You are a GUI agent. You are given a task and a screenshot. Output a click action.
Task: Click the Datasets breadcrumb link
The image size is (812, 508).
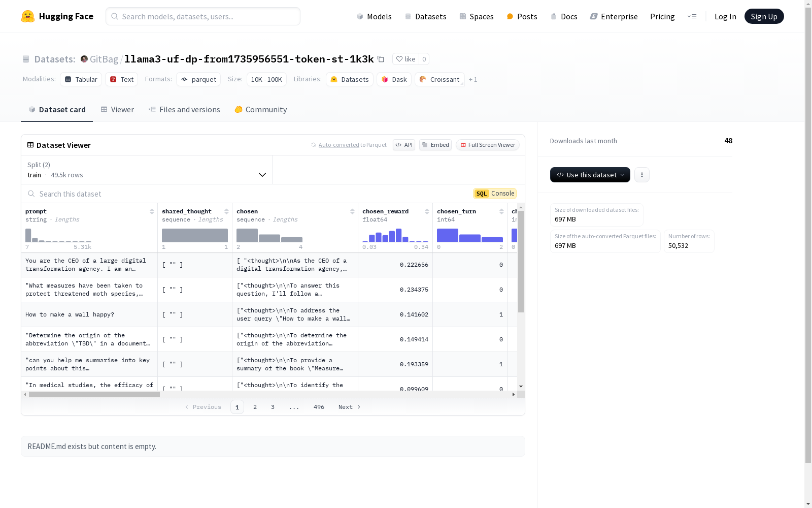click(x=55, y=59)
